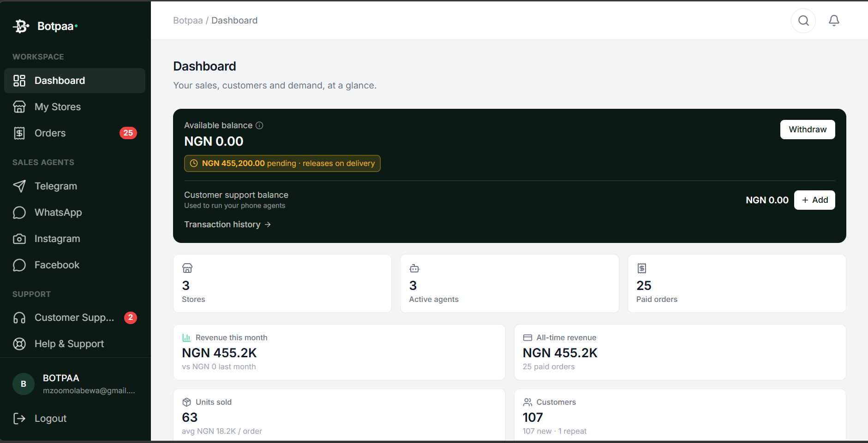Click the red 2 badge on Customer Support
868x443 pixels.
point(131,318)
